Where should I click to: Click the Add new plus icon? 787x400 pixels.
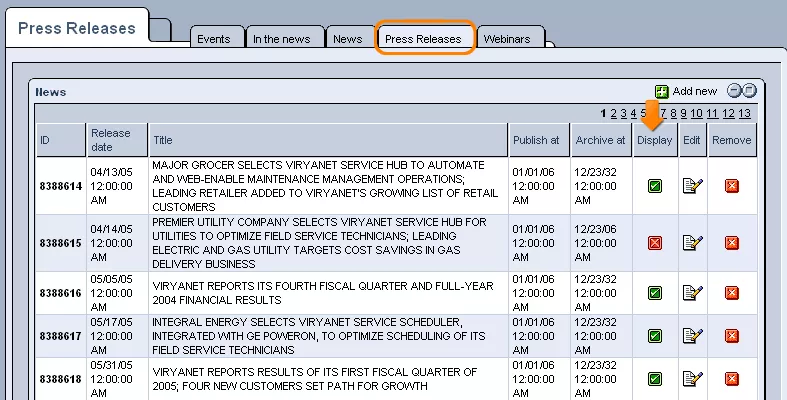tap(662, 91)
